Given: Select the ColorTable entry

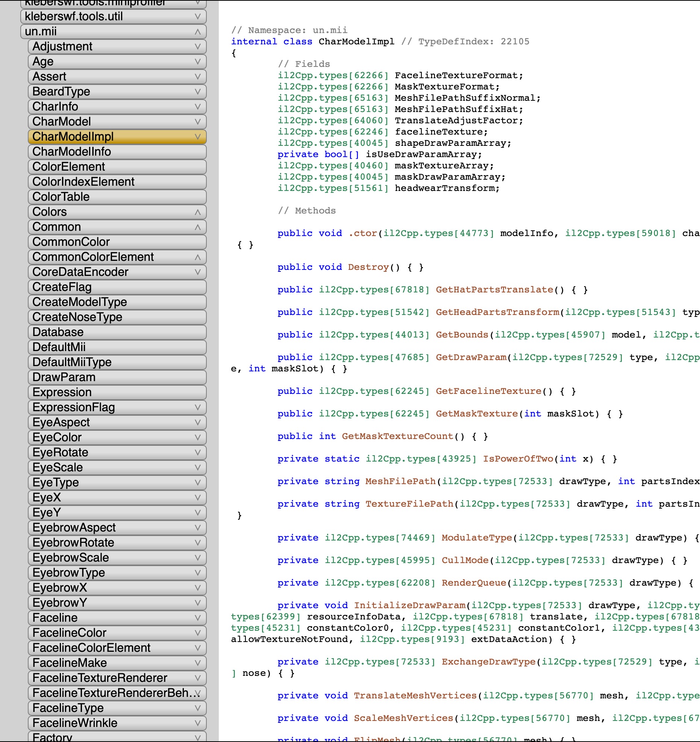Looking at the screenshot, I should point(61,197).
